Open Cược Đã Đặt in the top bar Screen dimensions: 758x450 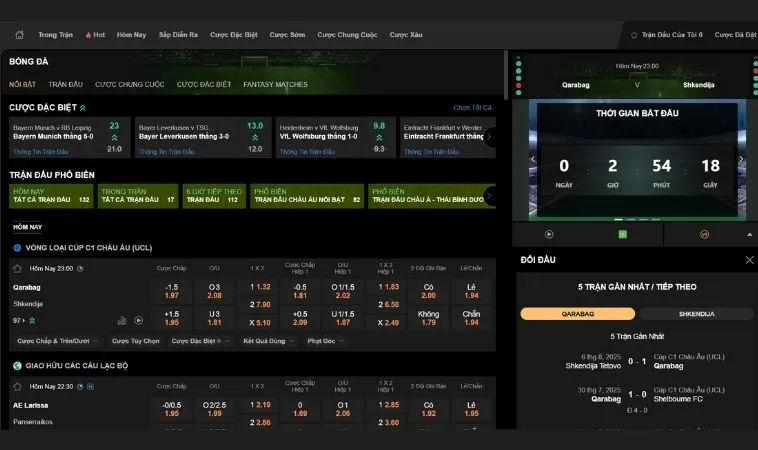tap(735, 35)
